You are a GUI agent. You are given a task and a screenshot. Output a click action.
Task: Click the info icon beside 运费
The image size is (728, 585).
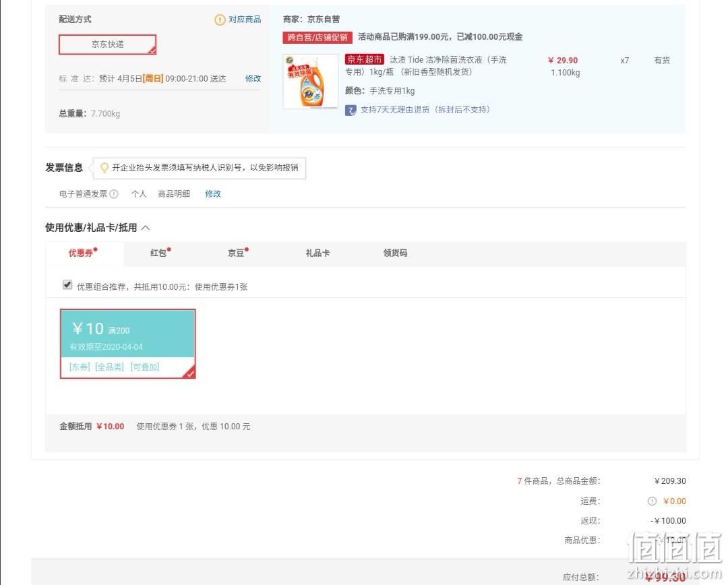pos(652,501)
